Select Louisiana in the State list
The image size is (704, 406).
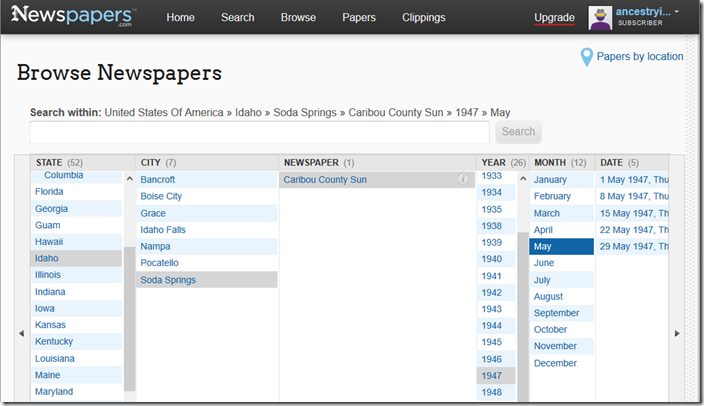76,358
